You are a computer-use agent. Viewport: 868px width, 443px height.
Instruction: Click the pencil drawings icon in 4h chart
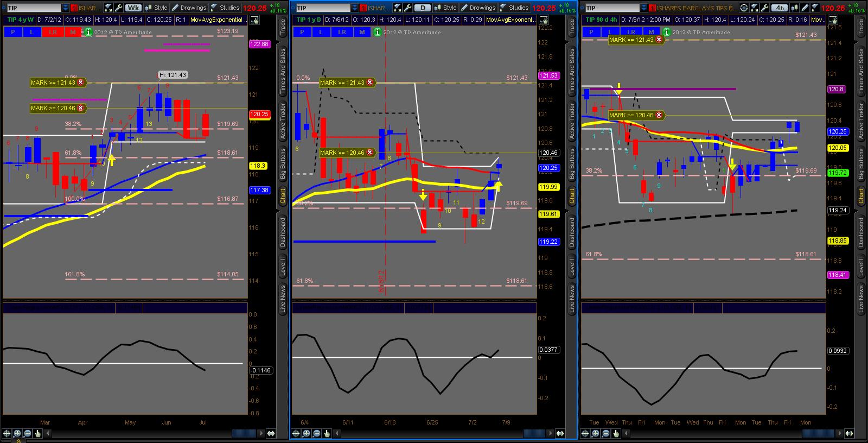[803, 8]
